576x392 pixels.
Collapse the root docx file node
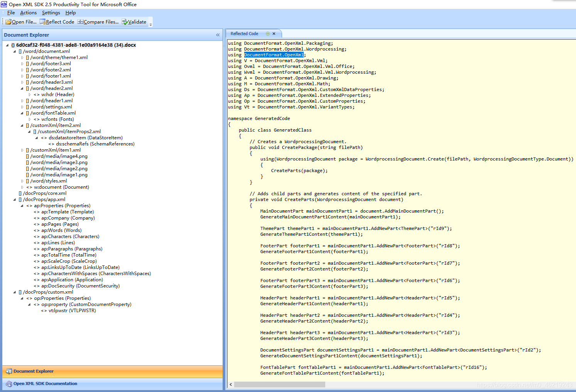[7, 45]
